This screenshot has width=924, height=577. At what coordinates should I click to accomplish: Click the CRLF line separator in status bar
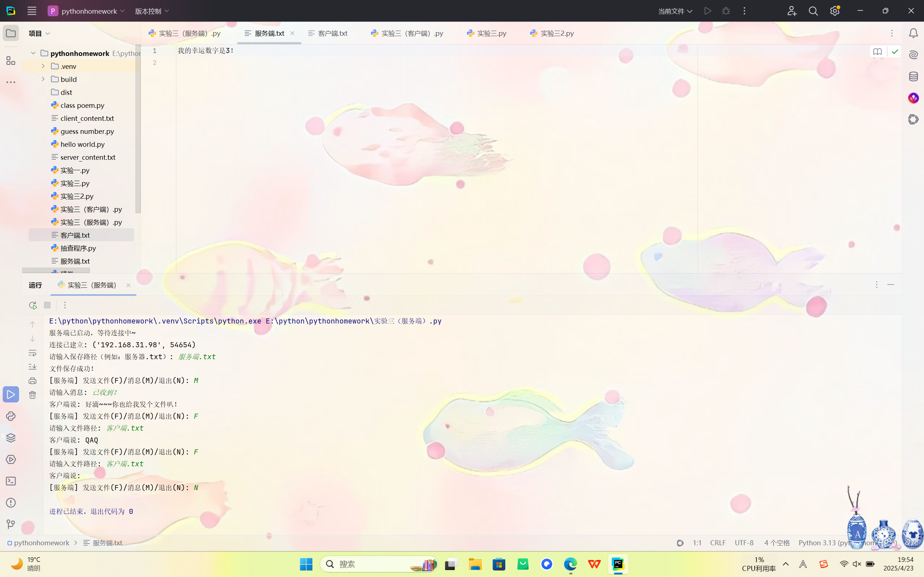pyautogui.click(x=718, y=543)
